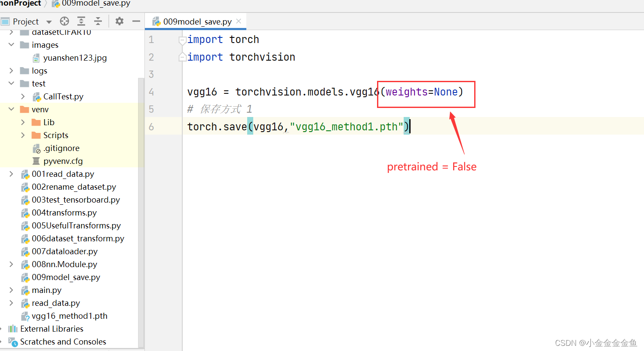Click line number 4 in gutter
Screen dimensions: 644x351
[x=151, y=92]
